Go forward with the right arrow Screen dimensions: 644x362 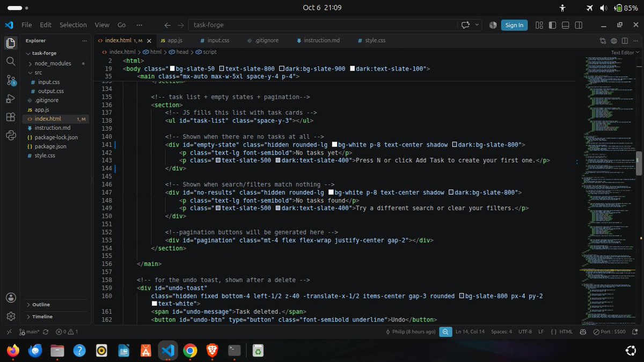tap(181, 25)
